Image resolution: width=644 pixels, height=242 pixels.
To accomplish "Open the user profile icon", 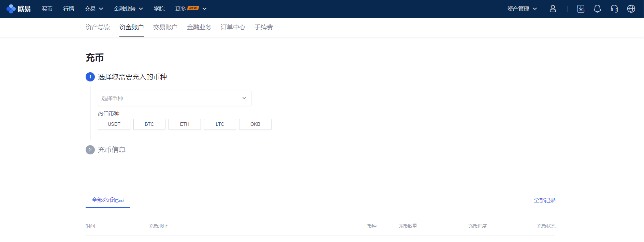I will coord(553,9).
